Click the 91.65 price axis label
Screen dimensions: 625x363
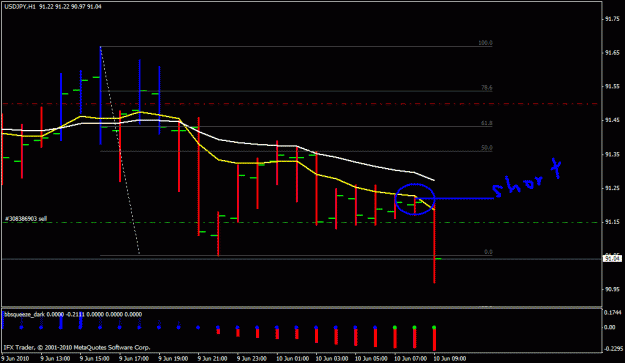pyautogui.click(x=612, y=53)
